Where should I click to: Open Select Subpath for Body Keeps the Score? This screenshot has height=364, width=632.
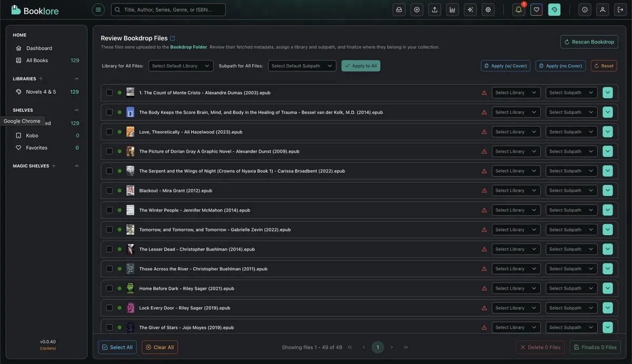pyautogui.click(x=571, y=112)
